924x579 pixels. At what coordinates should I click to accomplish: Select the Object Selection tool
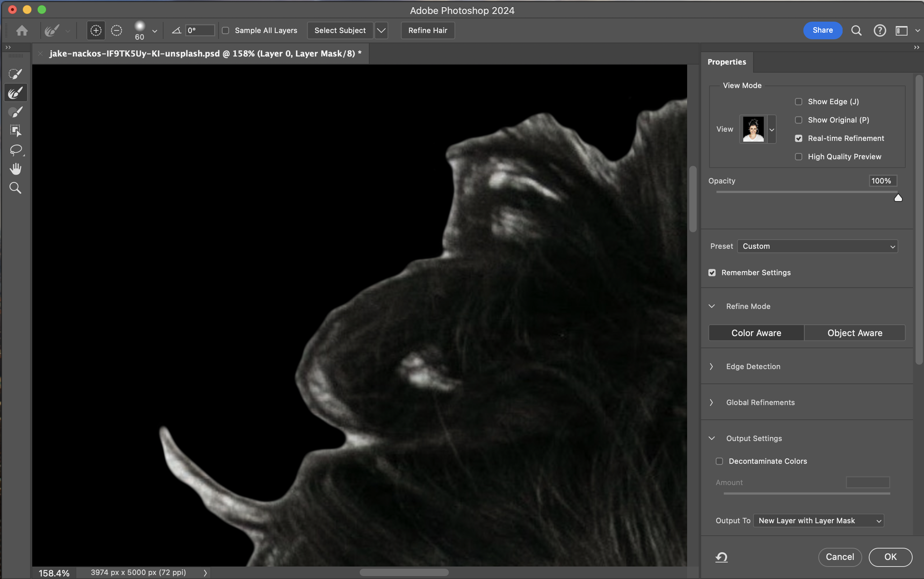[x=15, y=131]
